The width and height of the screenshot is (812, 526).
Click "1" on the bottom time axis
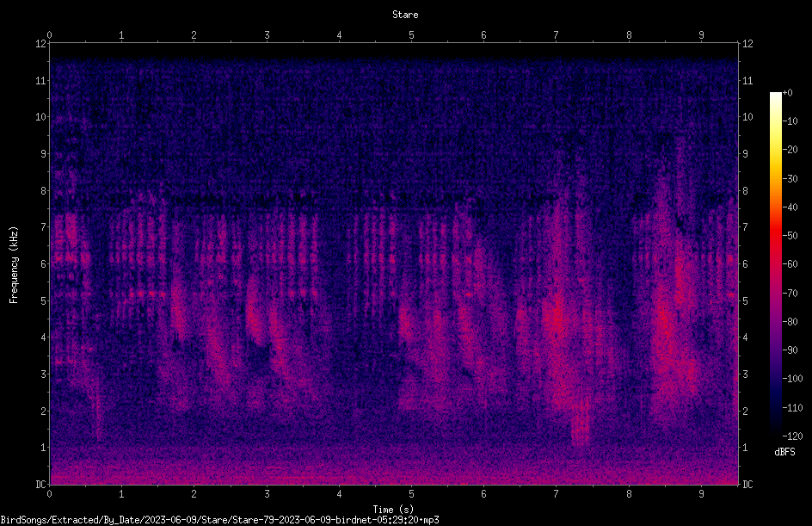(121, 494)
